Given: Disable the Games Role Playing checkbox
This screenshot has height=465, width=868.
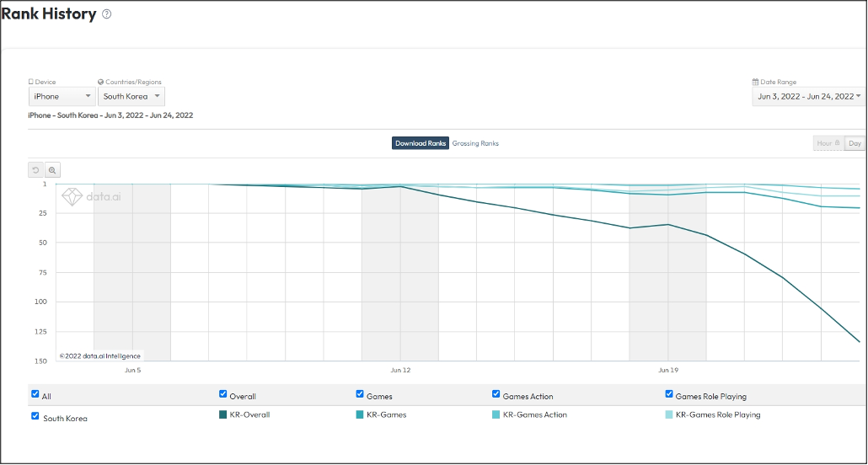Looking at the screenshot, I should pyautogui.click(x=670, y=394).
